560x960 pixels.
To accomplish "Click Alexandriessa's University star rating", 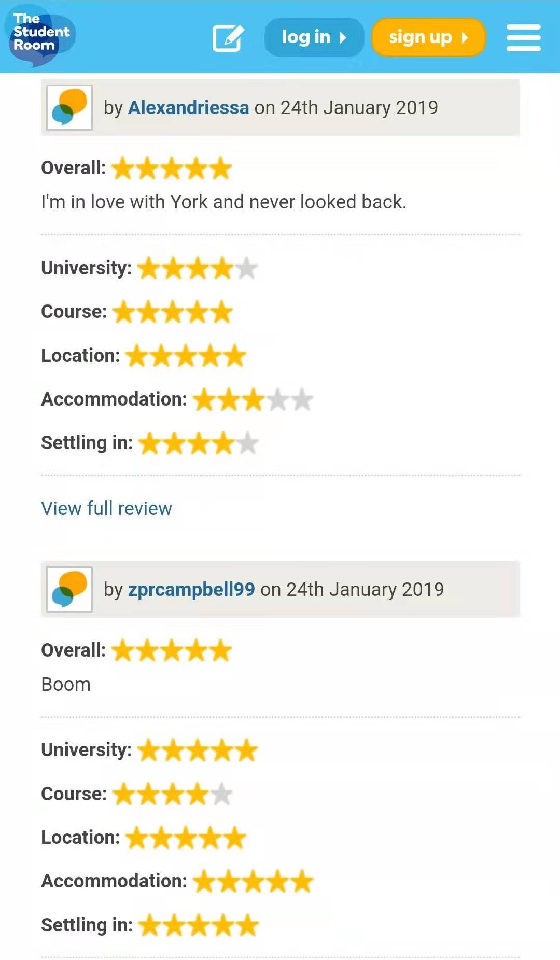I will (x=198, y=268).
